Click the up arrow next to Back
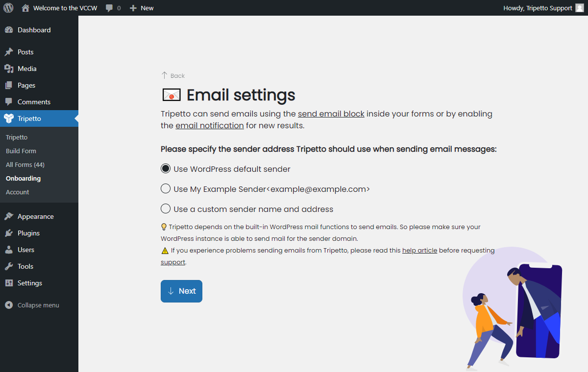 [165, 75]
